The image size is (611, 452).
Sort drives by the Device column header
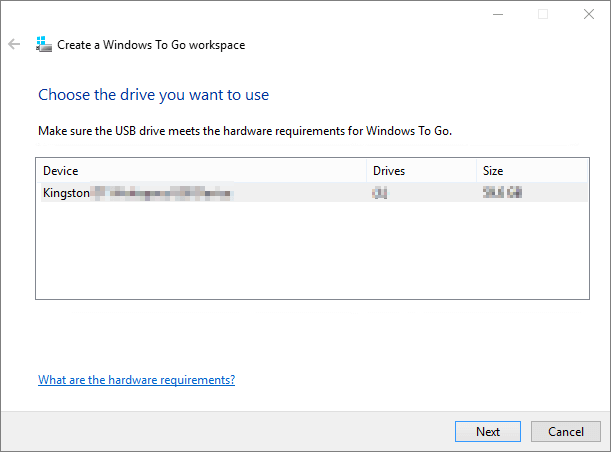[x=200, y=170]
